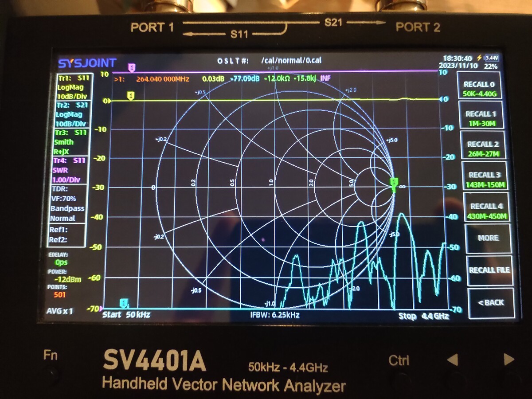Tap the Stop 4.4 GHz frequency field
Screen dimensions: 532x399
(423, 316)
